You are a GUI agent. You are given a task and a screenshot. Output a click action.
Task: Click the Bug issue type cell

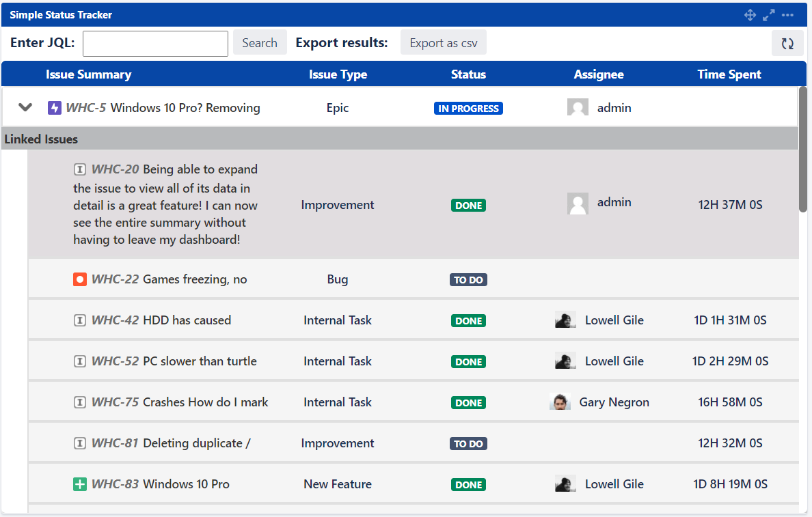[x=338, y=279]
